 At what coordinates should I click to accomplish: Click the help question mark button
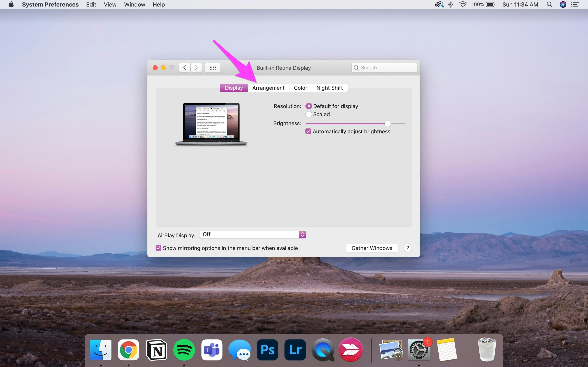(x=408, y=248)
